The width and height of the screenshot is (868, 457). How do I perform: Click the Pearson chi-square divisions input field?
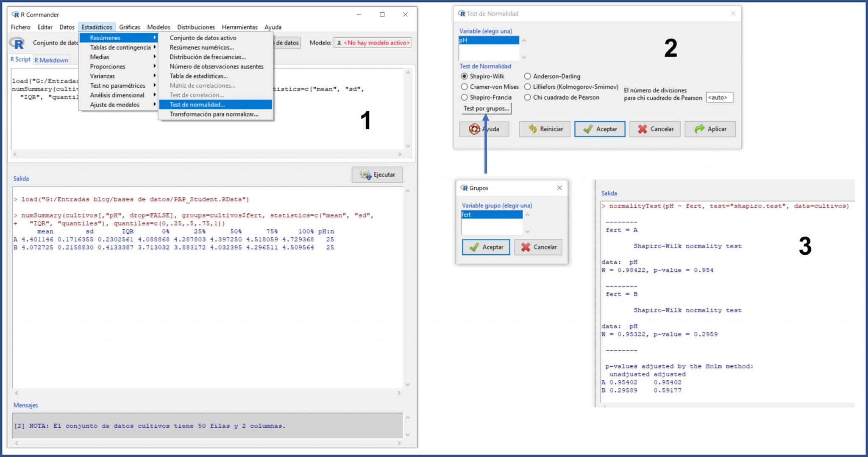(719, 98)
